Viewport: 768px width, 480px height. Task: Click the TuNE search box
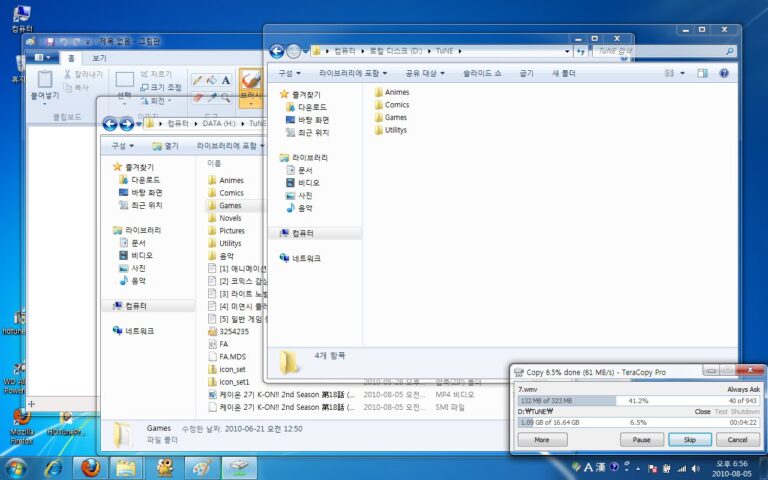coord(664,51)
